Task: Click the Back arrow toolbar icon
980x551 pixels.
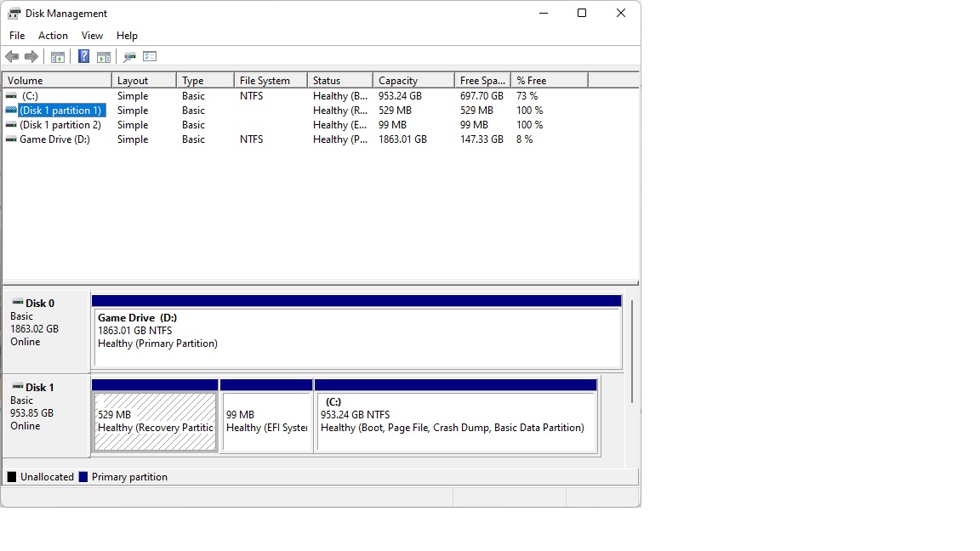Action: tap(12, 57)
